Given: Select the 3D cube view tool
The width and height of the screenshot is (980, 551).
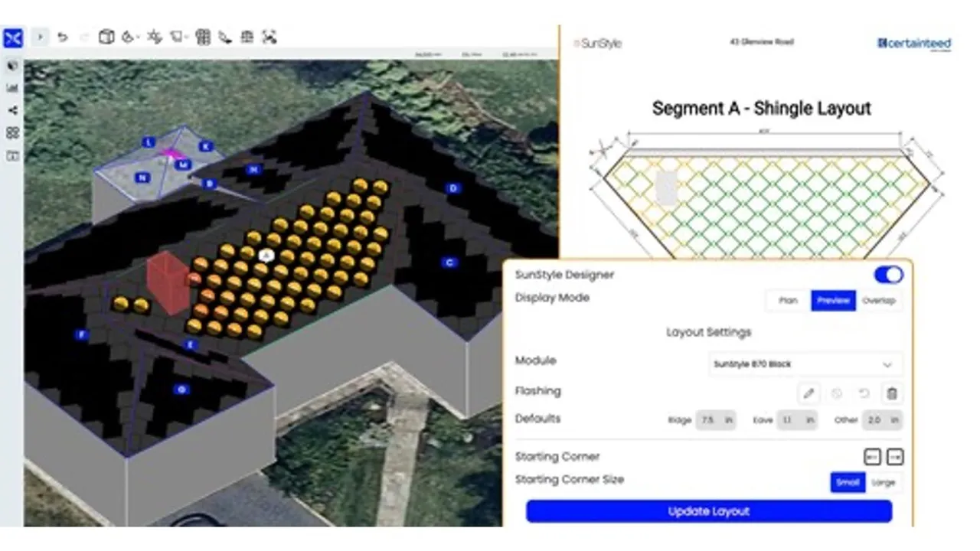Looking at the screenshot, I should [x=105, y=37].
